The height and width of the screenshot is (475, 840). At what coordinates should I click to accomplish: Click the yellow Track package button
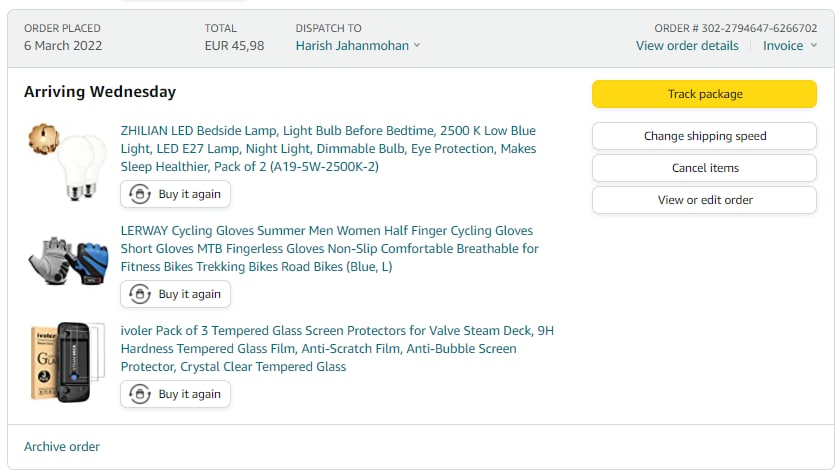click(x=705, y=94)
